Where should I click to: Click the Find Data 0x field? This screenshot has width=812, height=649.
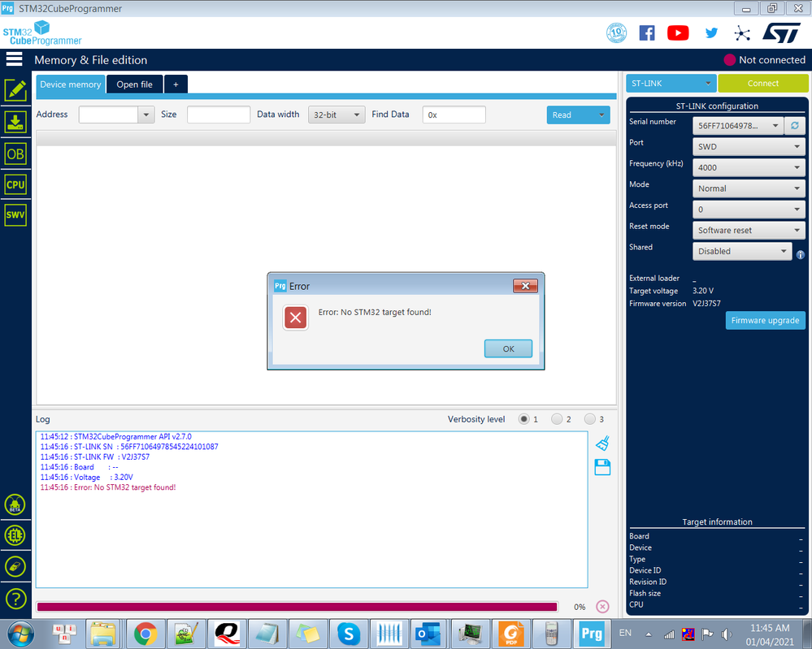point(454,115)
